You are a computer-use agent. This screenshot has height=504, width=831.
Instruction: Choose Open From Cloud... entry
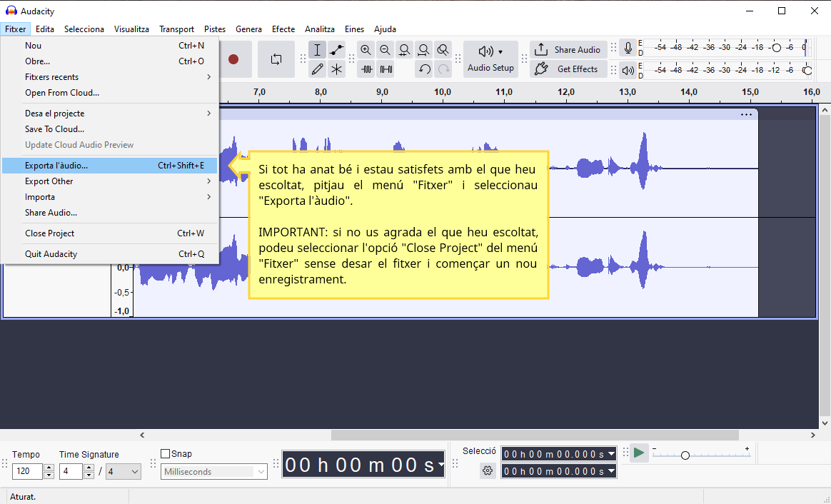(110, 93)
